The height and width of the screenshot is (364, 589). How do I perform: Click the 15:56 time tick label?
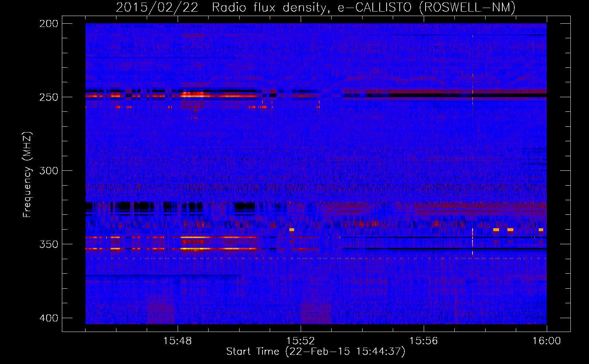pos(424,341)
